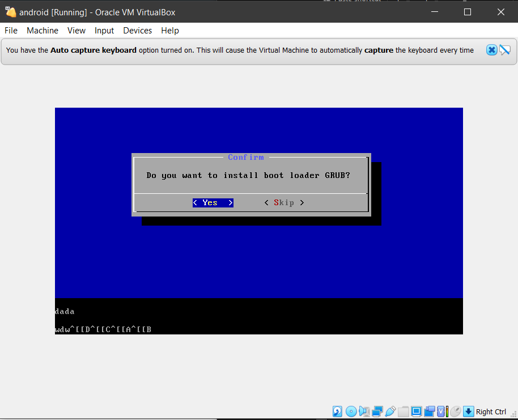Viewport: 518px width, 420px height.
Task: Choose Yes to install GRUB
Action: [x=213, y=202]
